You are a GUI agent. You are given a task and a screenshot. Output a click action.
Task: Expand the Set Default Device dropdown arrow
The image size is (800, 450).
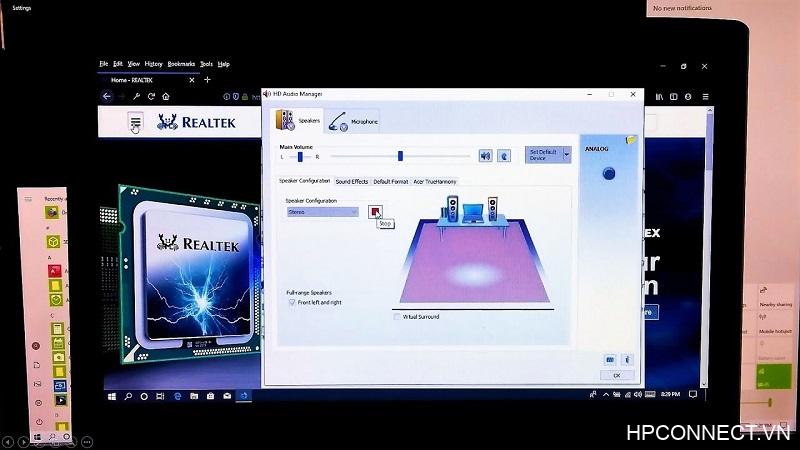point(566,155)
